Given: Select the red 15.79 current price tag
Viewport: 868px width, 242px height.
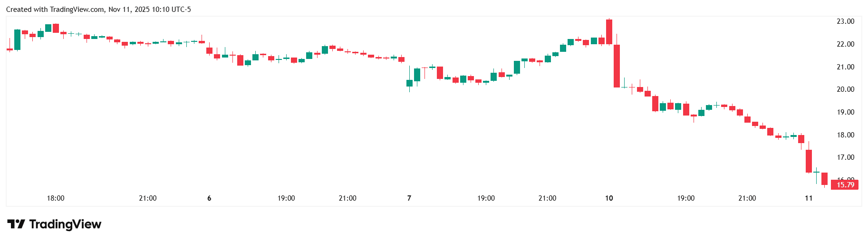Looking at the screenshot, I should (845, 185).
